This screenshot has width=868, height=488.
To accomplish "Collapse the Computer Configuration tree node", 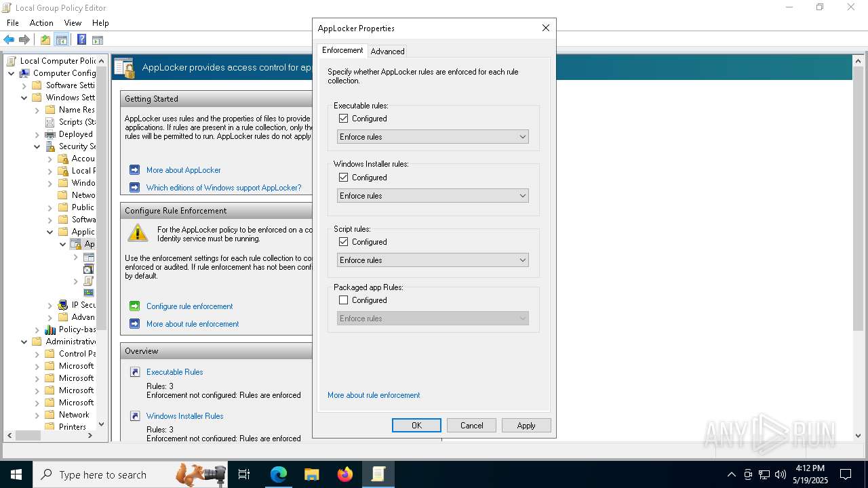I will tap(12, 73).
